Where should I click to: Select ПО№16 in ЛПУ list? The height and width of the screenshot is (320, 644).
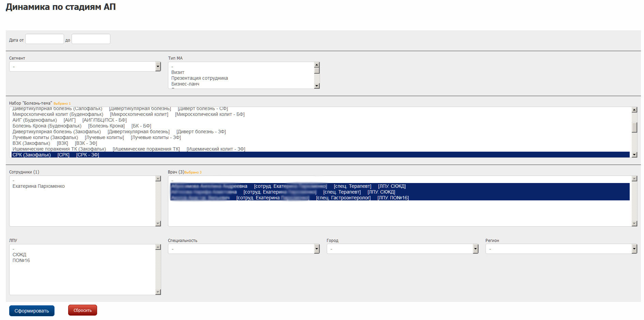point(21,260)
